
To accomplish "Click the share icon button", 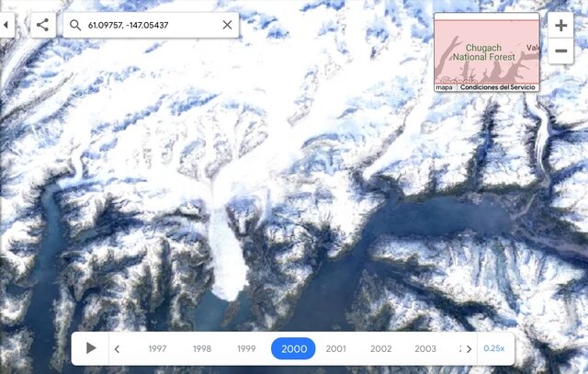I will (43, 25).
